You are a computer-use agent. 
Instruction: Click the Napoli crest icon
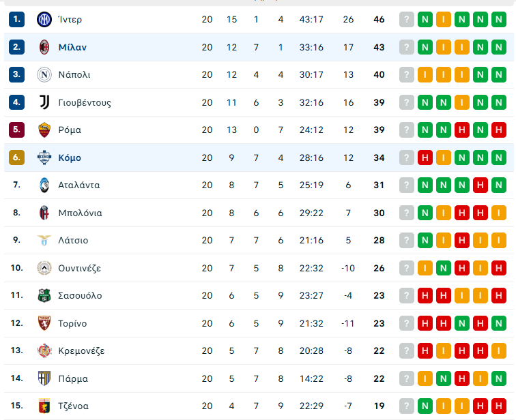44,74
